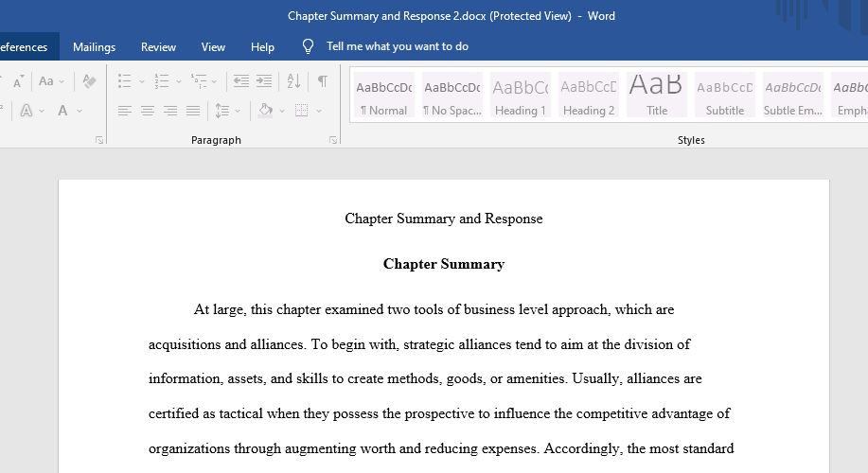Click the Text Effects outlined A icon
Screen dimensions: 868x473
pyautogui.click(x=26, y=111)
